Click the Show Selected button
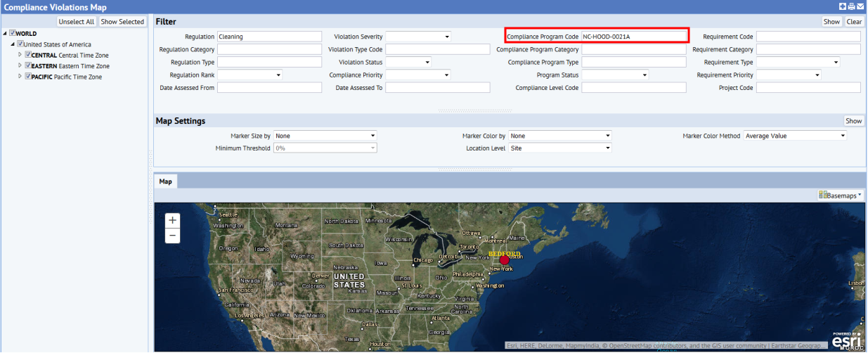868x353 pixels. coord(122,22)
